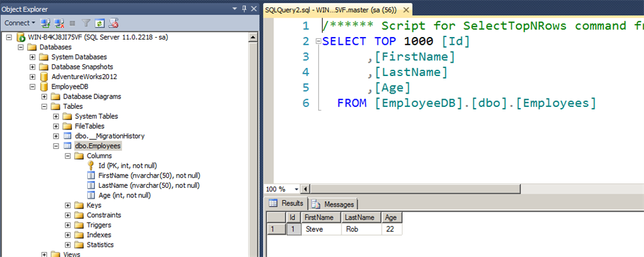The height and width of the screenshot is (257, 644).
Task: Toggle auto-hide pin for Object Explorer
Action: pyautogui.click(x=244, y=9)
